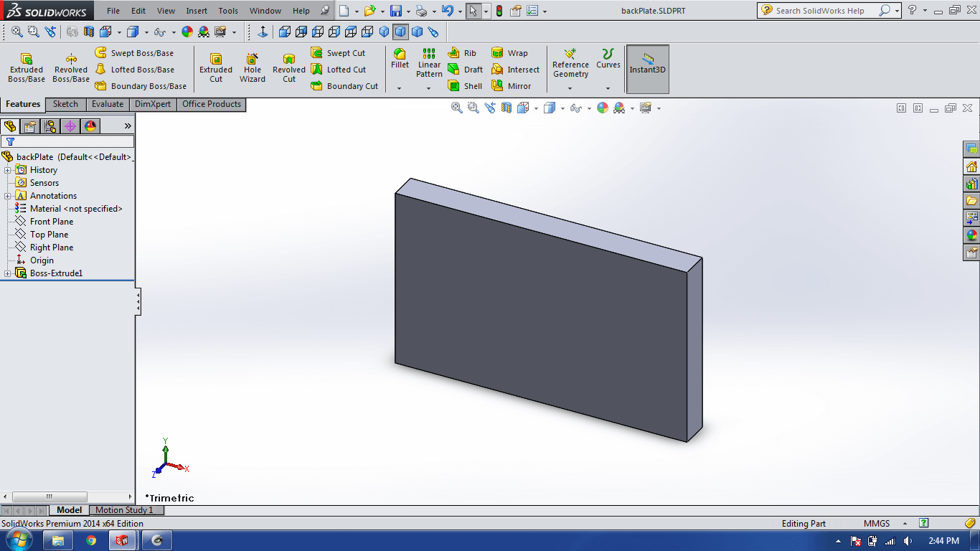The image size is (980, 551).
Task: Click the volume icon in system tray
Action: tap(908, 541)
